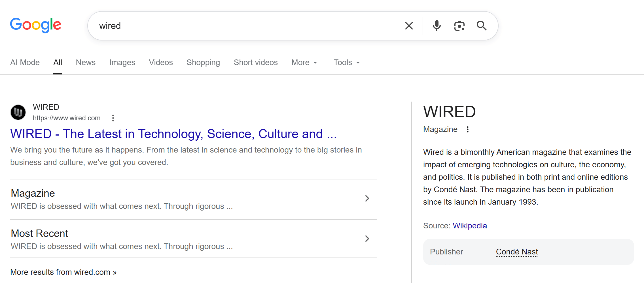This screenshot has width=644, height=283.
Task: Expand Magazine sitelink chevron arrow
Action: coord(367,198)
